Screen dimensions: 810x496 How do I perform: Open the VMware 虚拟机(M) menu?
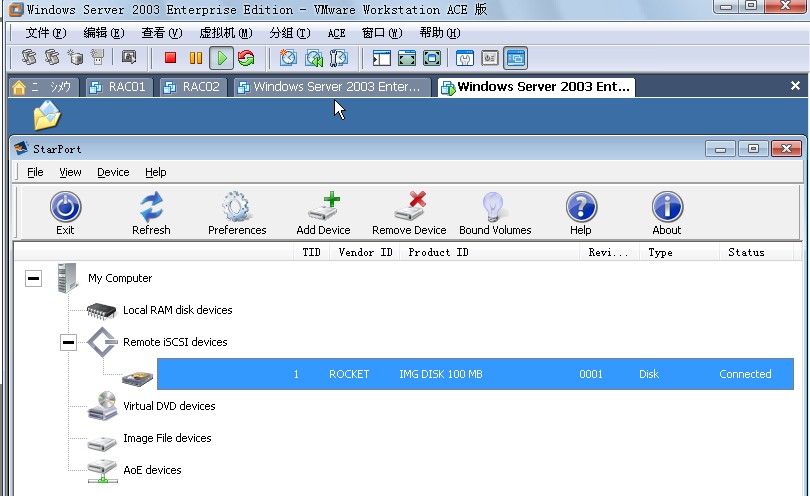tap(226, 33)
